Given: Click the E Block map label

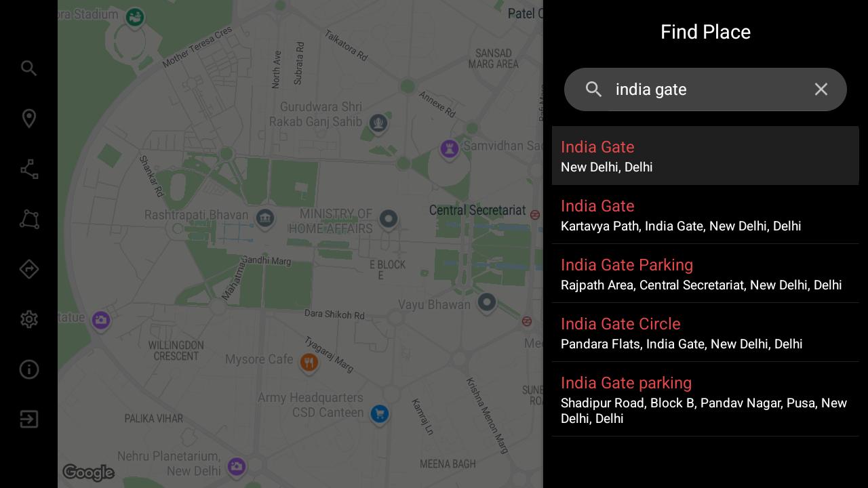Looking at the screenshot, I should [x=388, y=270].
